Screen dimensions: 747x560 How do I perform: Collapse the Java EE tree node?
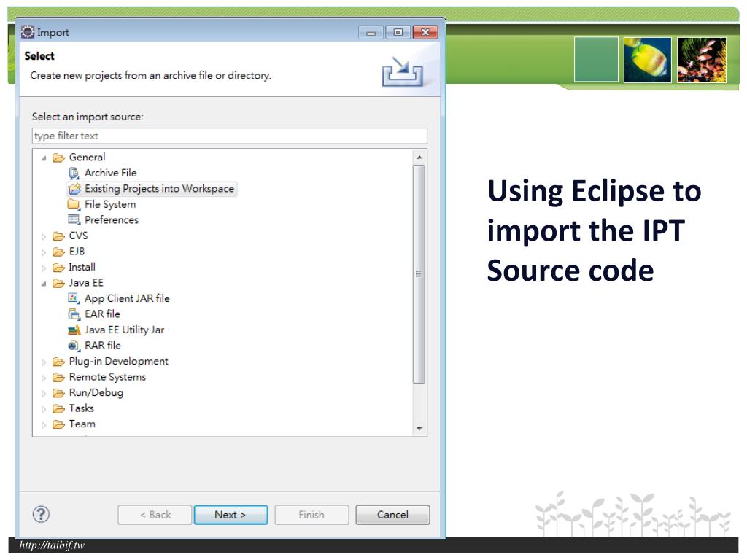point(44,284)
